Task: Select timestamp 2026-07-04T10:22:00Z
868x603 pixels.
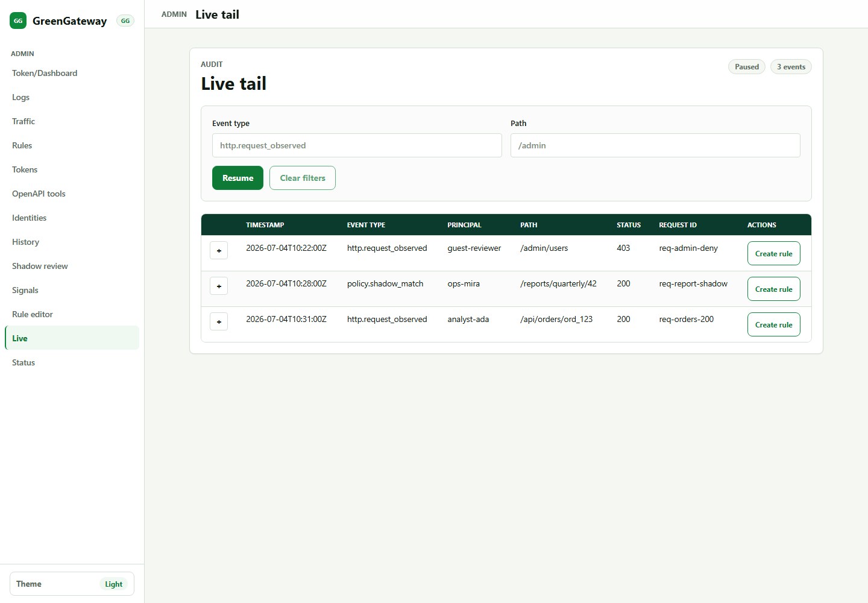Action: tap(286, 248)
